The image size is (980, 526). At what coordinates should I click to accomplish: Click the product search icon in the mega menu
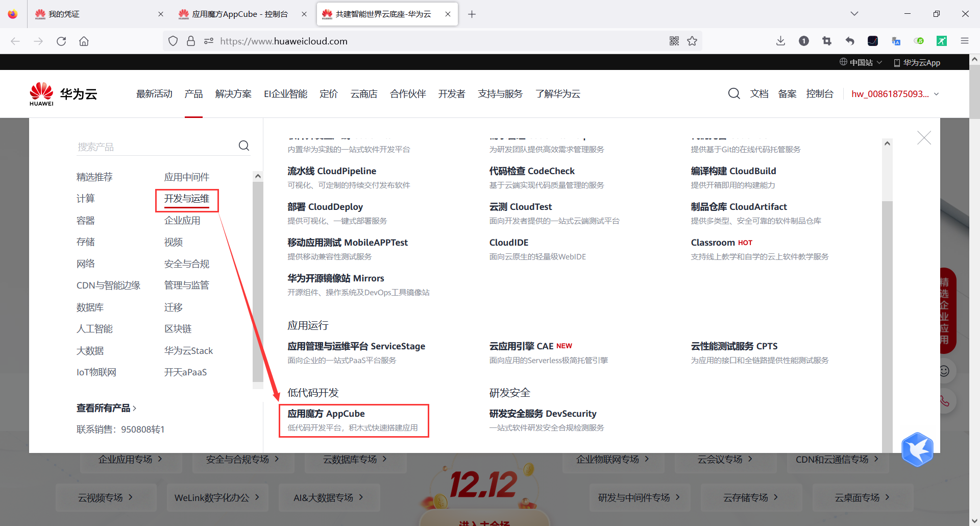[x=243, y=146]
